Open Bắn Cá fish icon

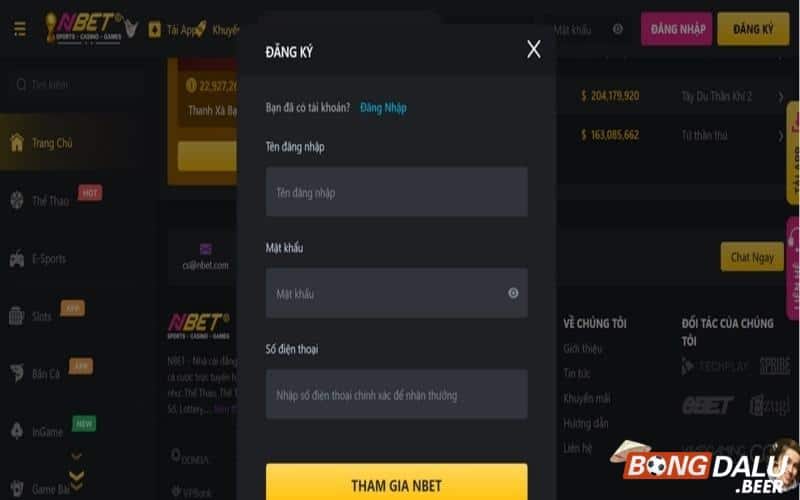tap(17, 373)
